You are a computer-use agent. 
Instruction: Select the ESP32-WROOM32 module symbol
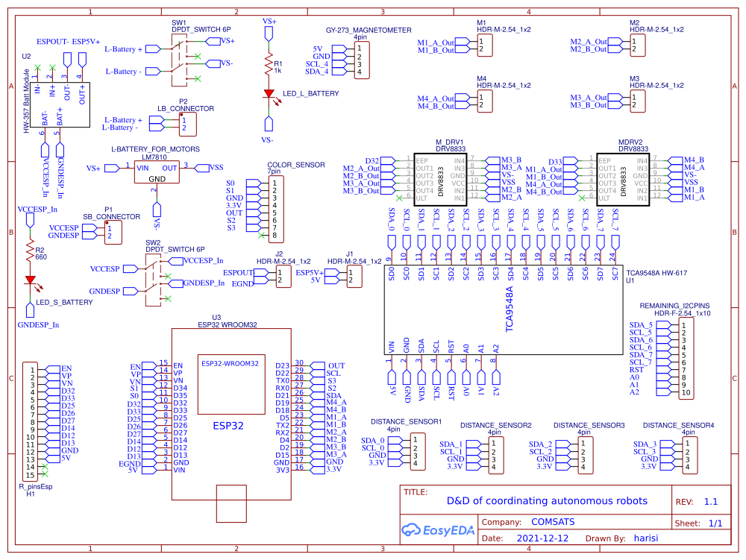click(x=230, y=382)
